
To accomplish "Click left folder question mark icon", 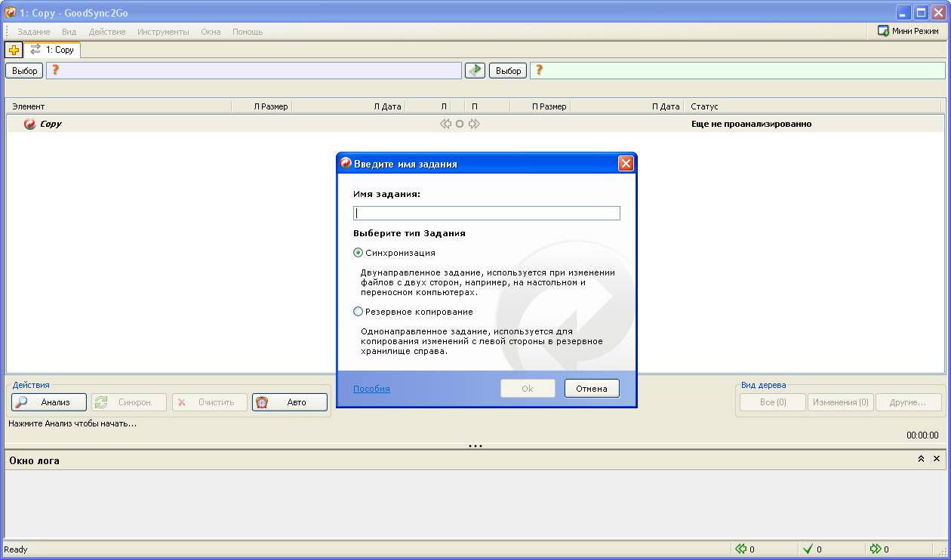I will pyautogui.click(x=55, y=70).
